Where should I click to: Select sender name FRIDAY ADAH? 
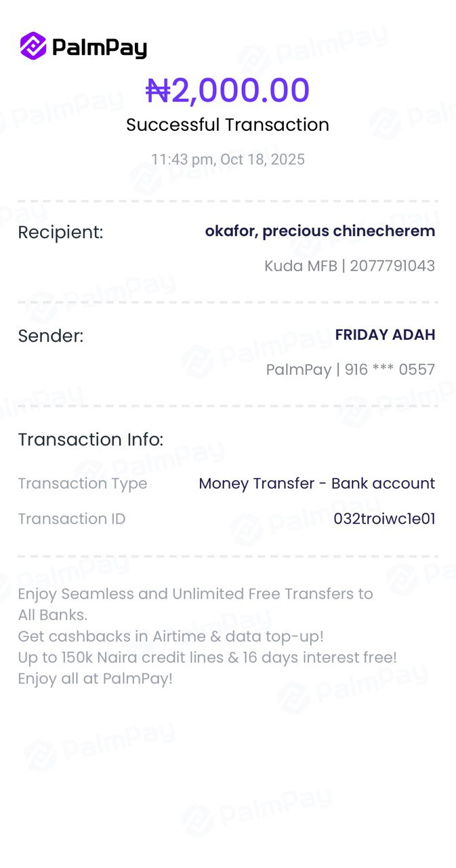[385, 334]
